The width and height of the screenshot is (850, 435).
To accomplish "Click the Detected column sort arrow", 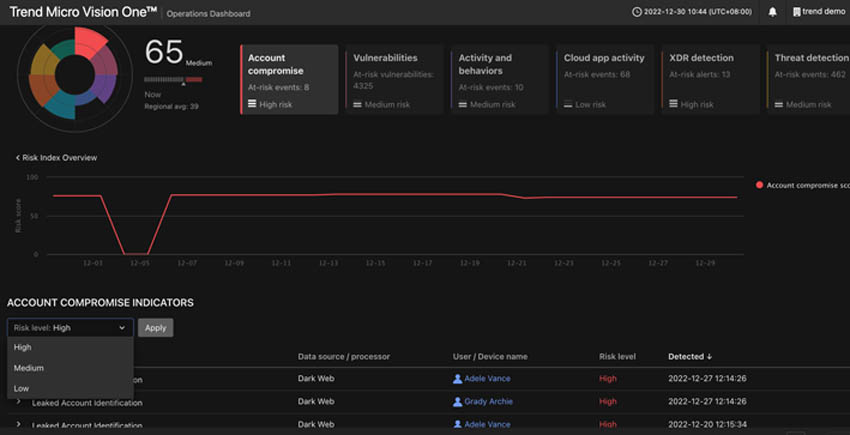I will point(709,357).
